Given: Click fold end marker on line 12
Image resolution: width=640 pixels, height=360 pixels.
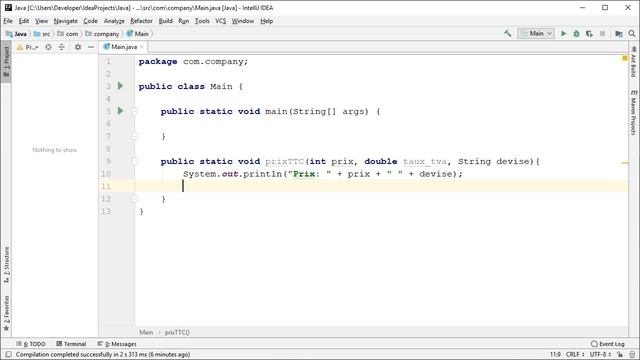Looking at the screenshot, I should (x=134, y=199).
